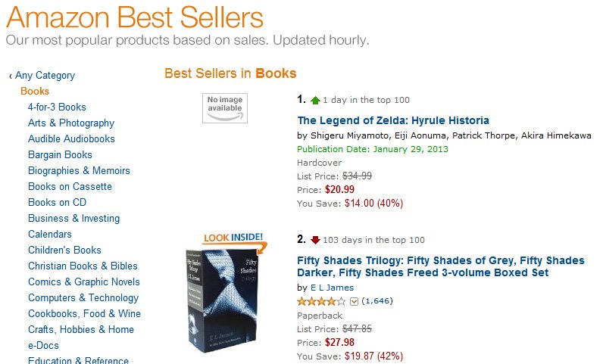
Task: Browse the 4-for-3 Books category
Action: [x=57, y=107]
